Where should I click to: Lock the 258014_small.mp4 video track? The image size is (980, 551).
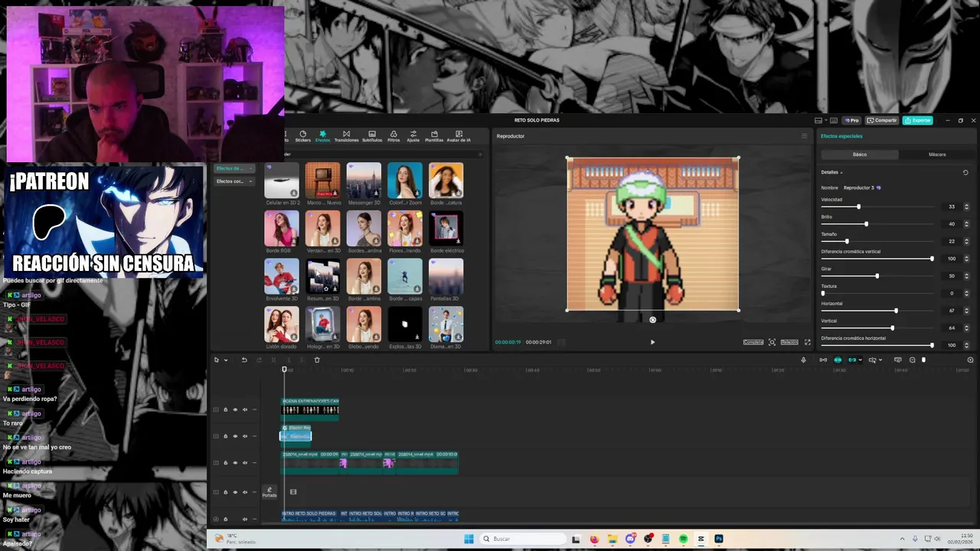coord(225,463)
